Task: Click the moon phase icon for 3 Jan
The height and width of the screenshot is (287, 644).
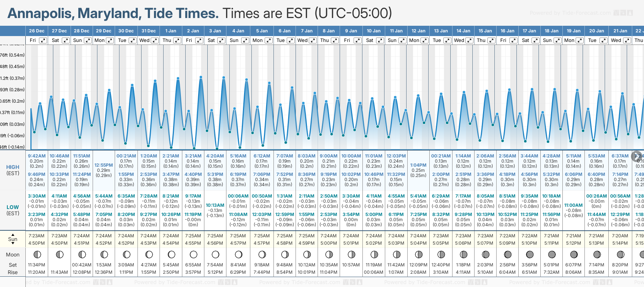Action: pos(215,255)
